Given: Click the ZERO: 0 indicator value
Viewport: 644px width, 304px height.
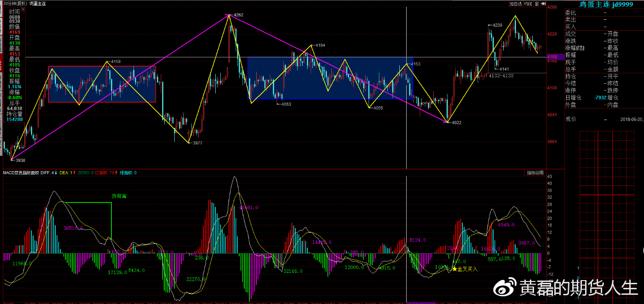Looking at the screenshot, I should (x=86, y=173).
